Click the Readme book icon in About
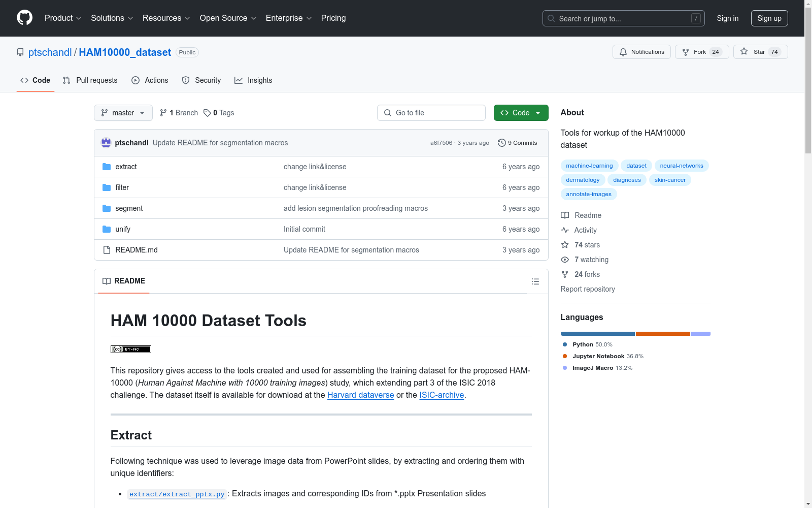 [x=565, y=215]
